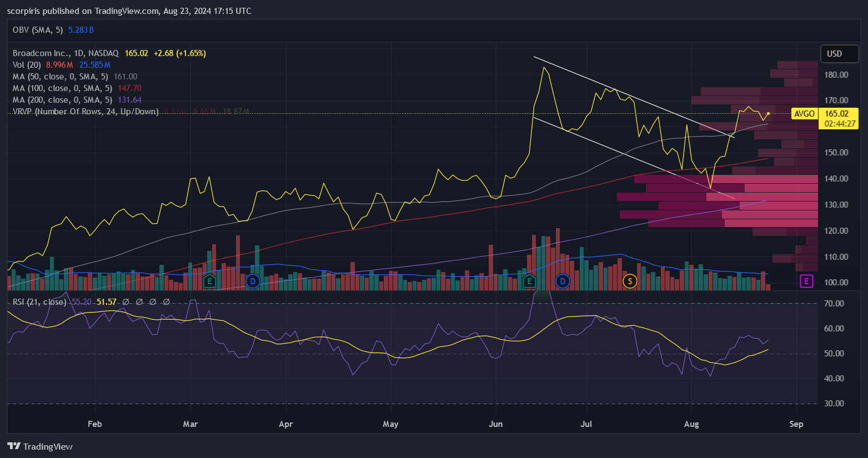Click the published on TradingView.com header text
868x458 pixels.
(x=129, y=11)
